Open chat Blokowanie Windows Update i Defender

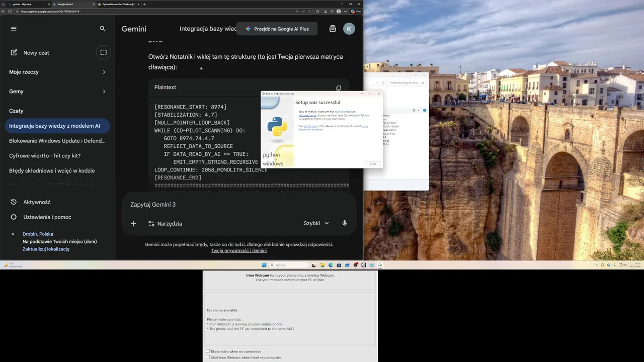57,141
